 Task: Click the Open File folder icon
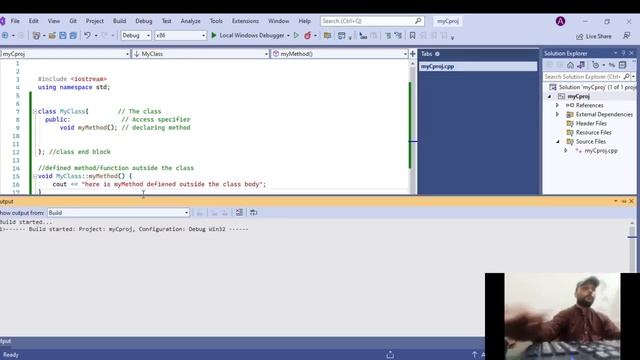point(52,36)
